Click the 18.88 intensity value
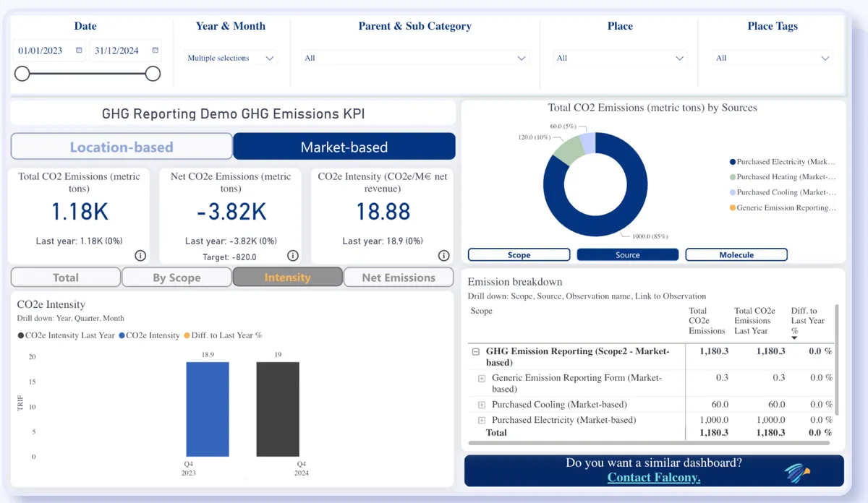This screenshot has height=503, width=868. coord(383,212)
